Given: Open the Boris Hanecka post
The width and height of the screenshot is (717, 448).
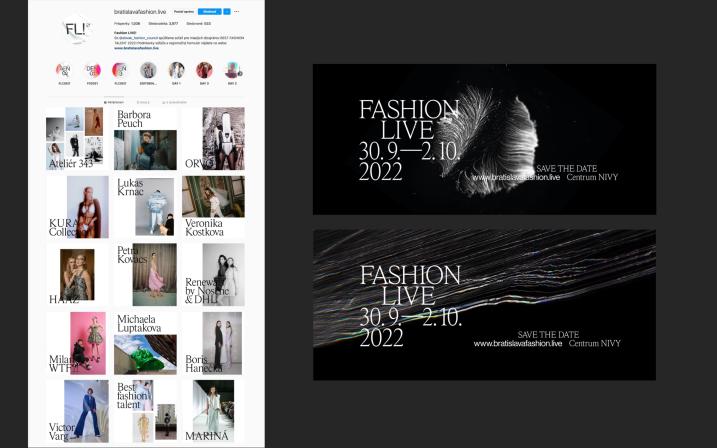Looking at the screenshot, I should click(213, 343).
